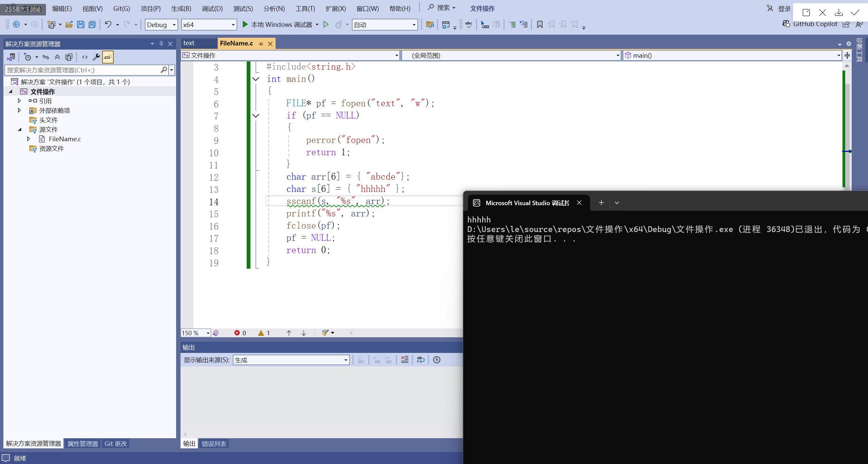Click the editor settings gear icon

849,43
